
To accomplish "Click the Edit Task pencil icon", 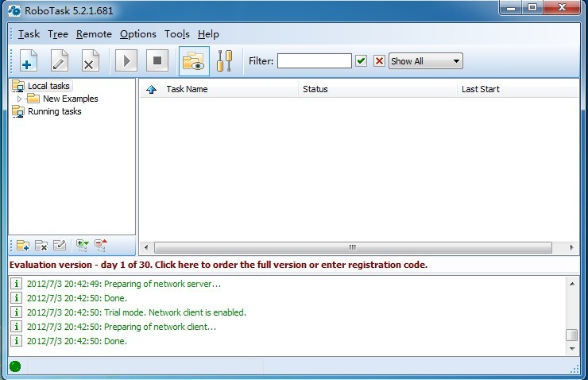I will pos(60,61).
